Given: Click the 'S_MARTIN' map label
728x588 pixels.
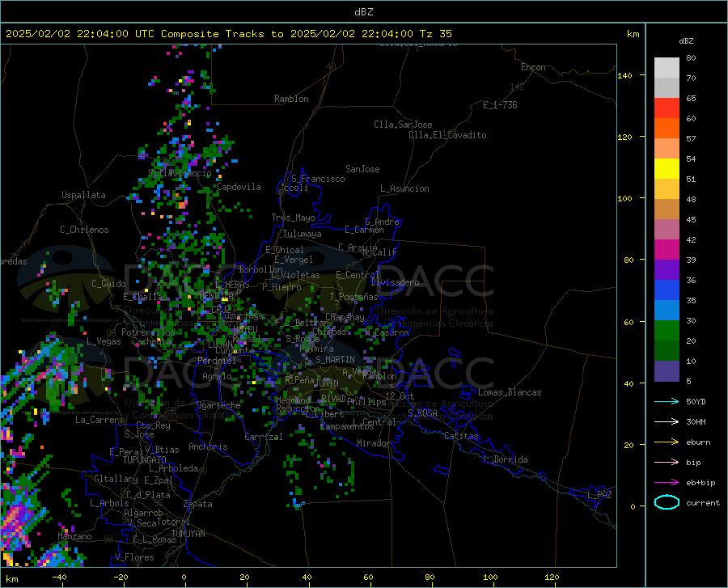Looking at the screenshot, I should [x=335, y=360].
